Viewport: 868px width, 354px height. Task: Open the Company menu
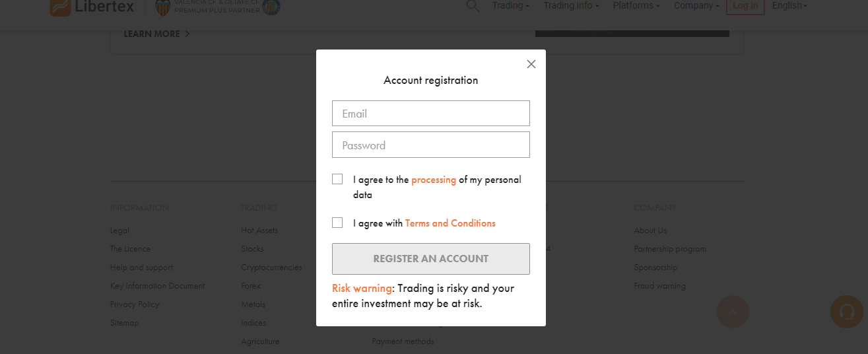tap(697, 6)
